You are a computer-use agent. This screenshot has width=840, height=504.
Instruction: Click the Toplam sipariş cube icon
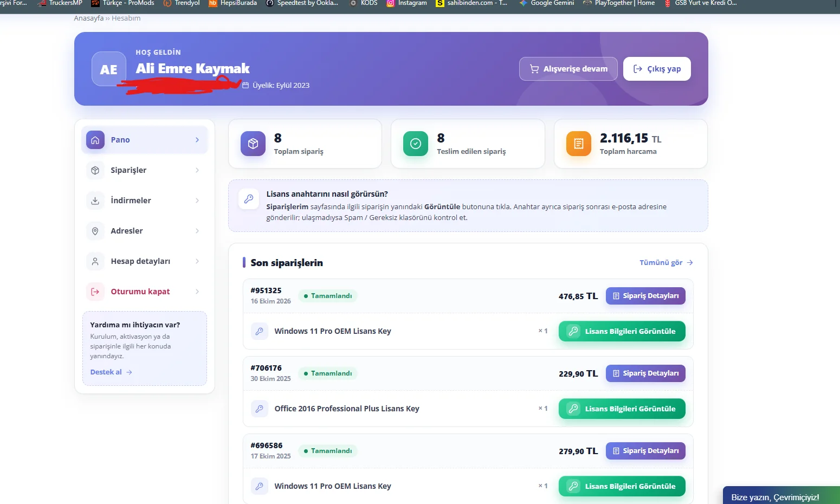(253, 144)
